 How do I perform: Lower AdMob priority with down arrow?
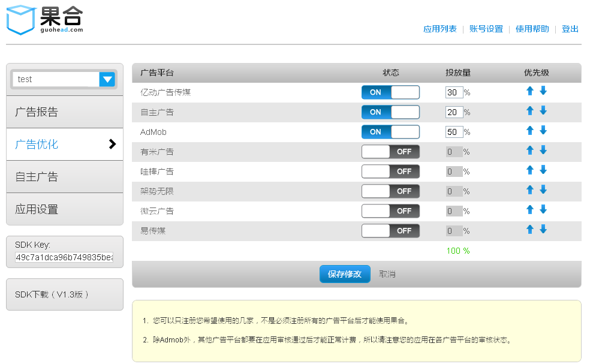click(x=543, y=131)
